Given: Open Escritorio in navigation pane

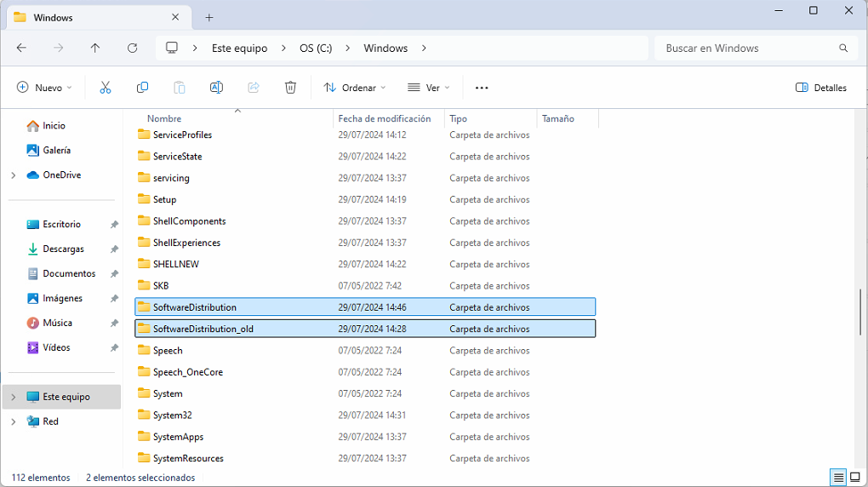Looking at the screenshot, I should click(61, 225).
